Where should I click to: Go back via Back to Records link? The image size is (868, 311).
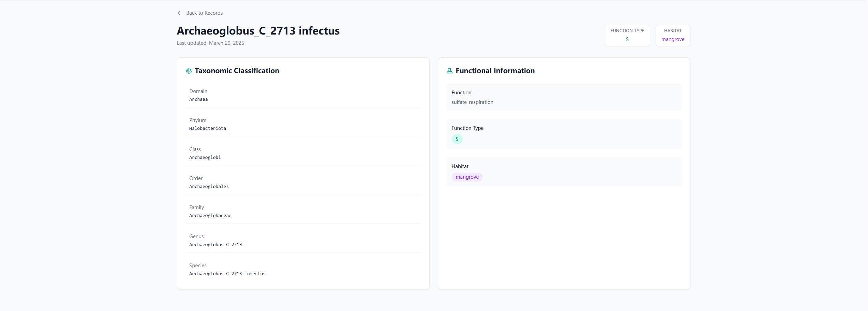pyautogui.click(x=200, y=13)
